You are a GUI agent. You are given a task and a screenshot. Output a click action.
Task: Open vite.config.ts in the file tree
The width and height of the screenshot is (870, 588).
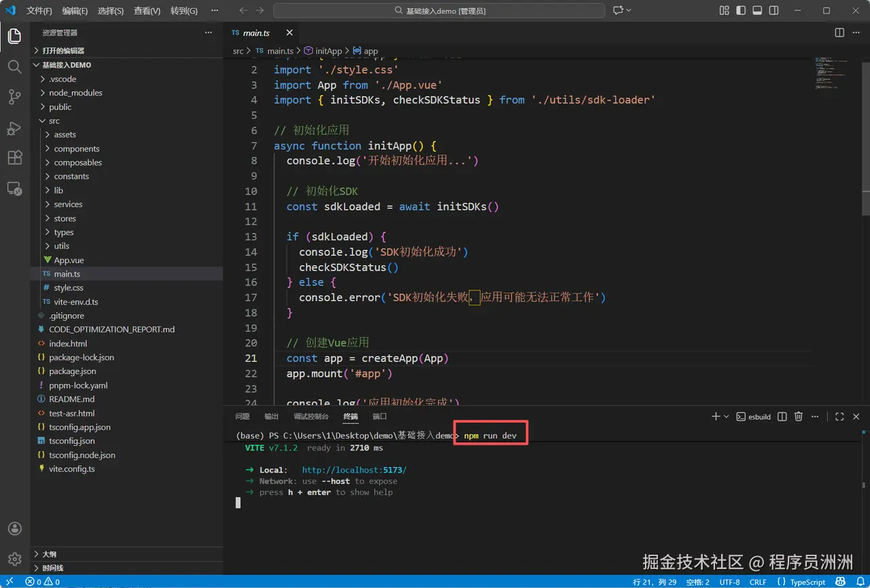[x=126, y=468]
